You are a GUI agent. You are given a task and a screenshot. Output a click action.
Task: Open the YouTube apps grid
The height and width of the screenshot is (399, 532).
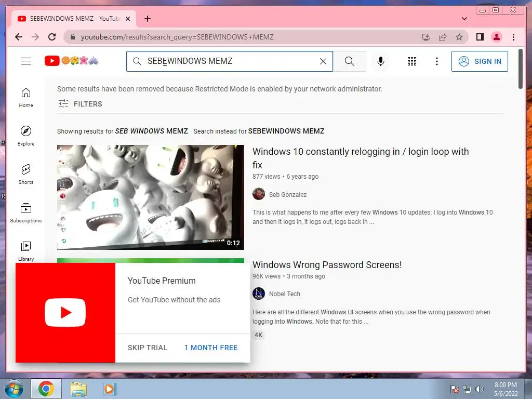(x=412, y=61)
